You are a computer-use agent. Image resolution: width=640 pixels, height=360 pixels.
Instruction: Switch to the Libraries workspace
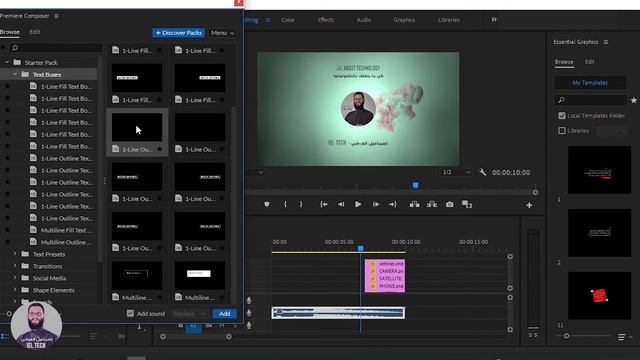click(x=449, y=20)
